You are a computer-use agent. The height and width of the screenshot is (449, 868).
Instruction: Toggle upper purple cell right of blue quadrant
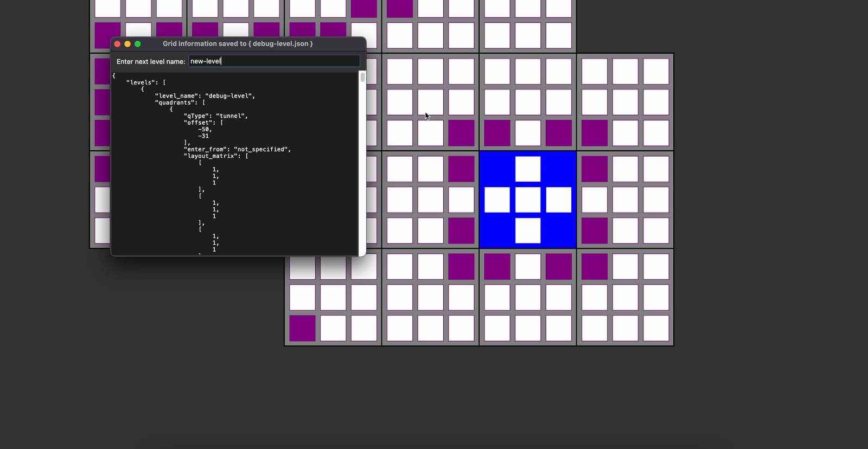coord(595,169)
